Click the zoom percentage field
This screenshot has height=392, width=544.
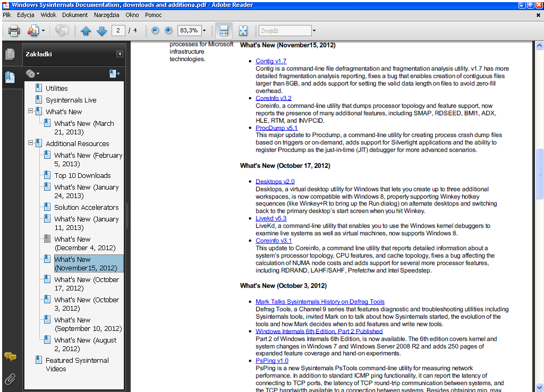click(x=190, y=30)
